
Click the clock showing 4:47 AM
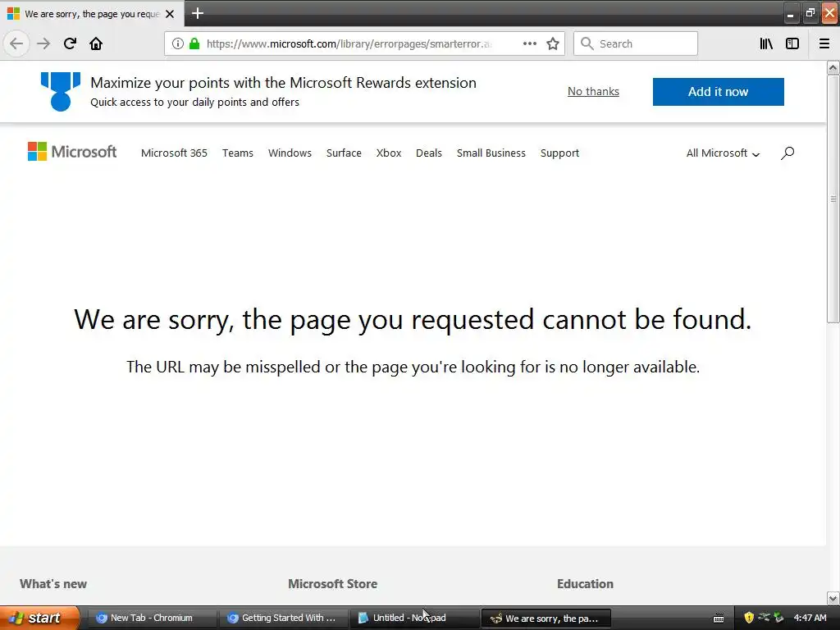tap(810, 618)
